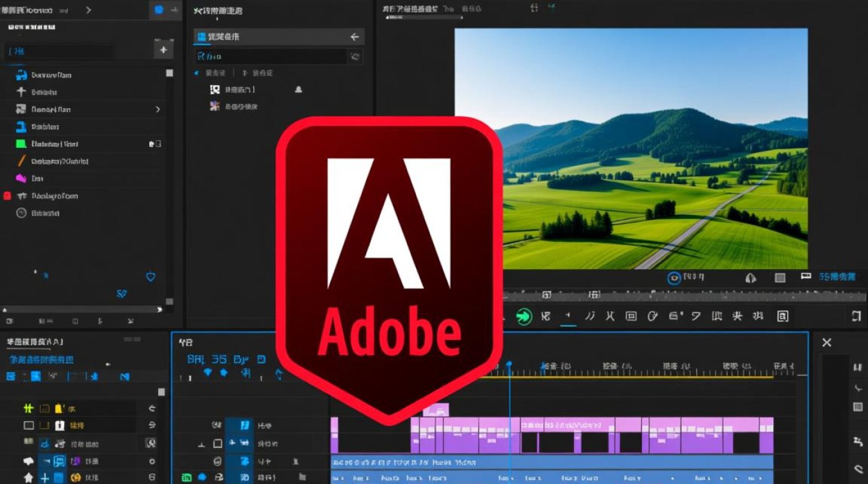Select the colorful pinwheel icon row in the middle panel
The image size is (868, 484).
coord(234,106)
